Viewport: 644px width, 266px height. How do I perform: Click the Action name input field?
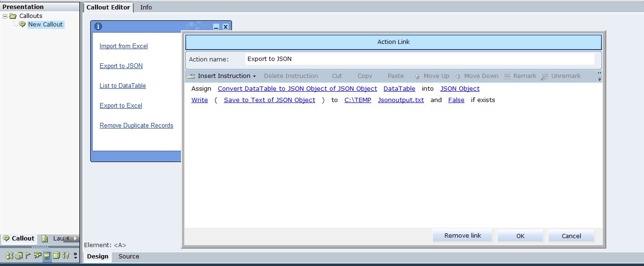point(419,59)
